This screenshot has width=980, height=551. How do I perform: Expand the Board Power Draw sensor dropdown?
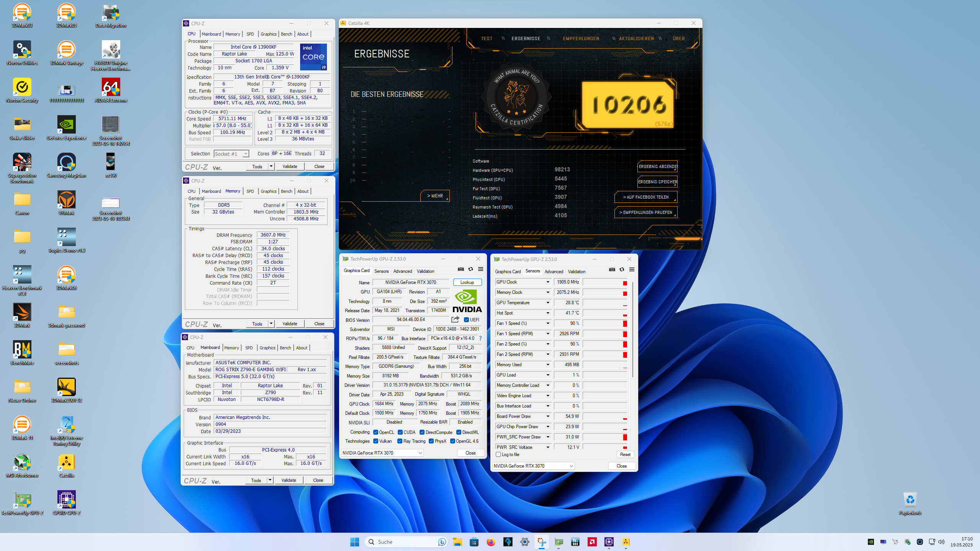point(548,416)
